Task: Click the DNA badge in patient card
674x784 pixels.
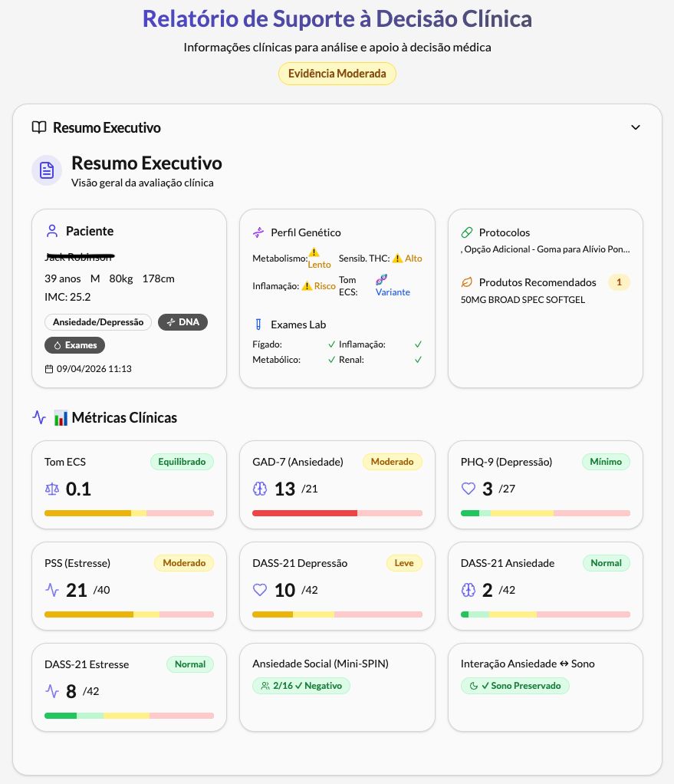Action: [x=182, y=322]
